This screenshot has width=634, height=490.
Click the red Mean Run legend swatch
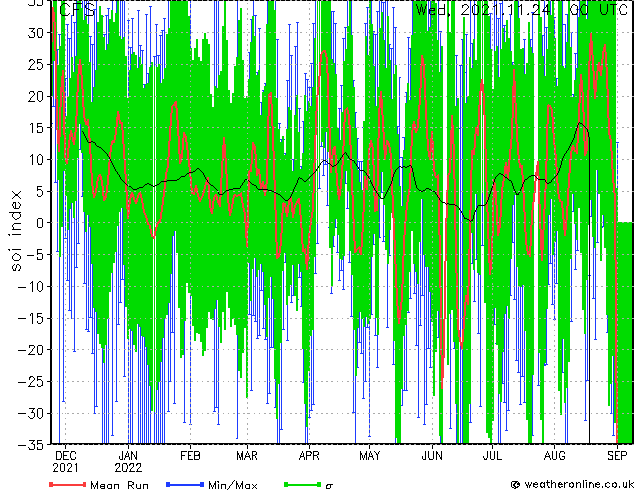pos(68,484)
